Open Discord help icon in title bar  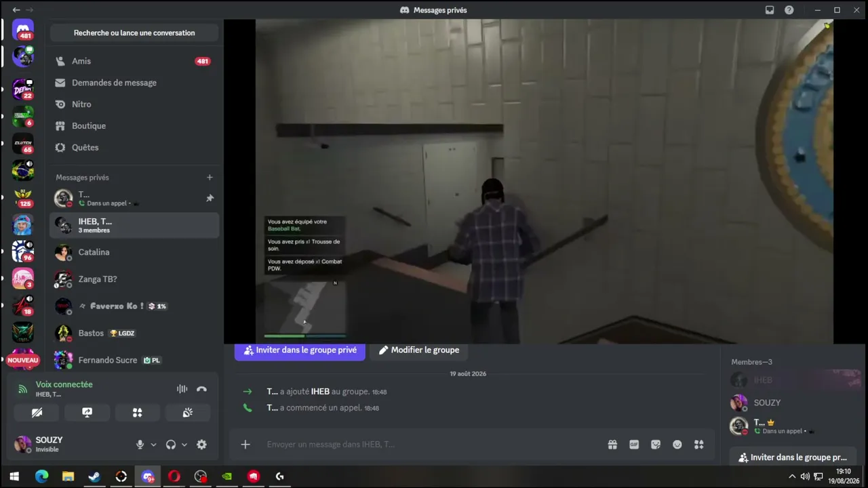(x=789, y=10)
